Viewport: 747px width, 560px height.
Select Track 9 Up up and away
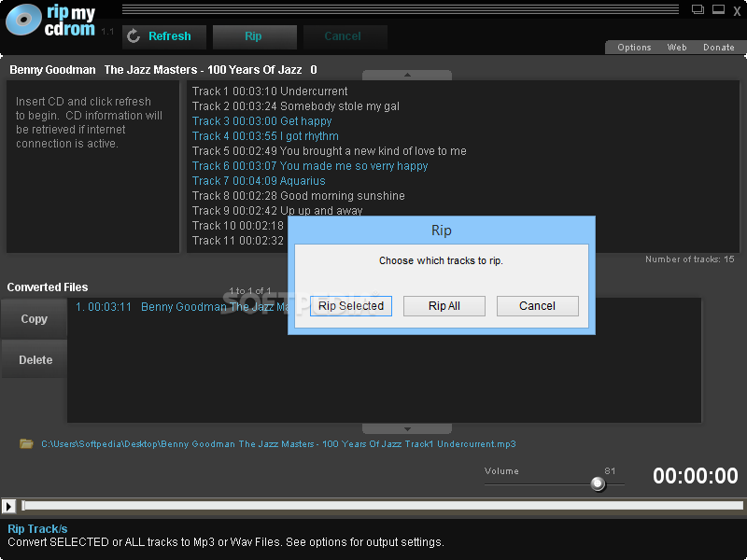point(277,211)
